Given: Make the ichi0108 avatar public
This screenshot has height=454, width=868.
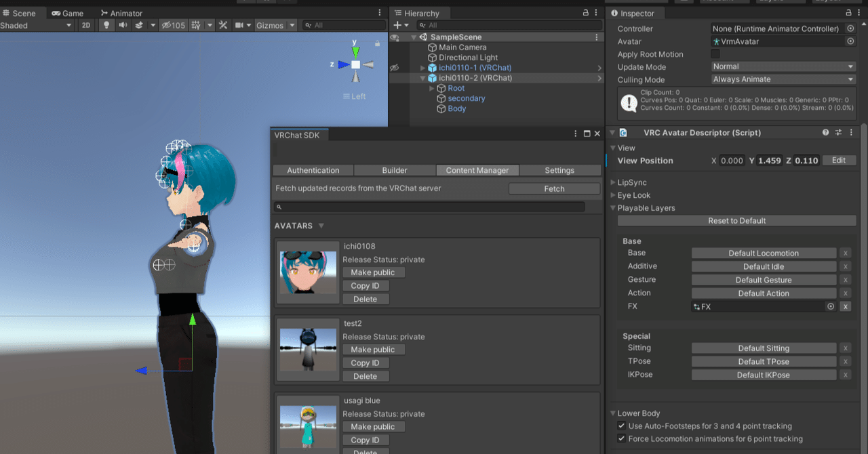Looking at the screenshot, I should [373, 272].
